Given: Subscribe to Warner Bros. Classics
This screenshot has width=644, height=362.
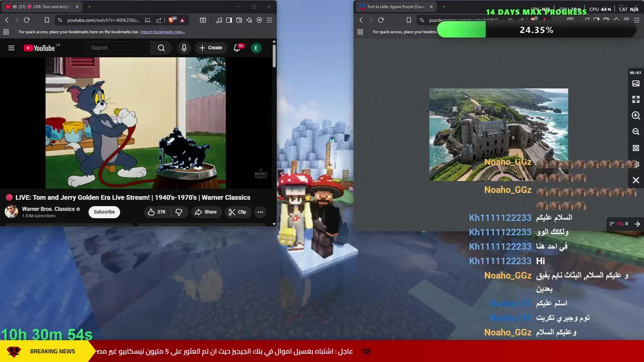Looking at the screenshot, I should click(104, 212).
